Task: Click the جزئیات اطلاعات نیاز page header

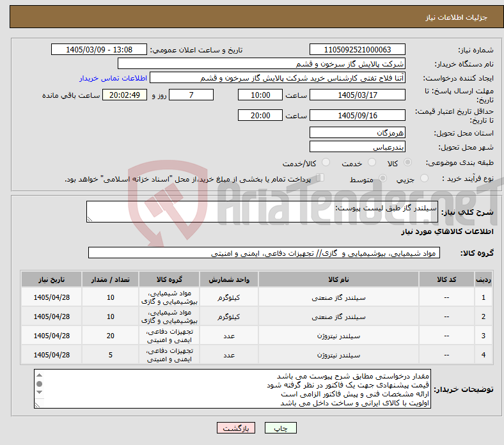Action: coord(457,17)
